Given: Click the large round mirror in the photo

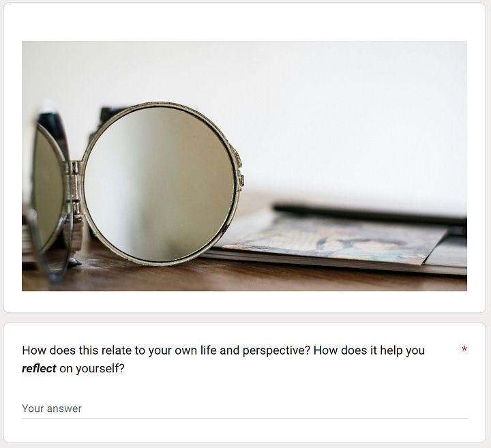Looking at the screenshot, I should [x=160, y=184].
